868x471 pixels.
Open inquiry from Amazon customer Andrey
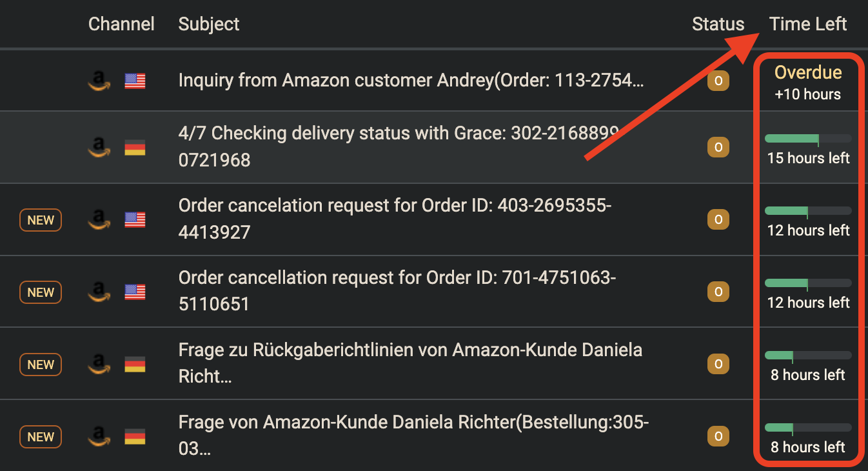coord(411,81)
